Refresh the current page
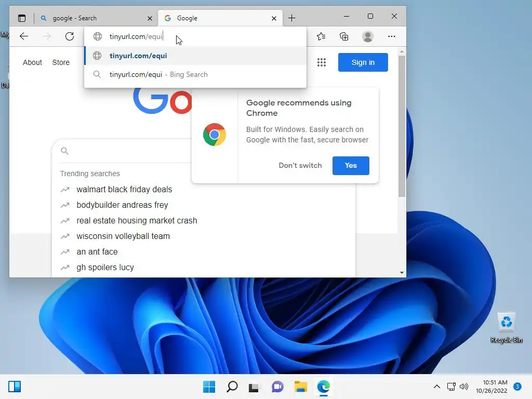The image size is (532, 399). pos(70,36)
